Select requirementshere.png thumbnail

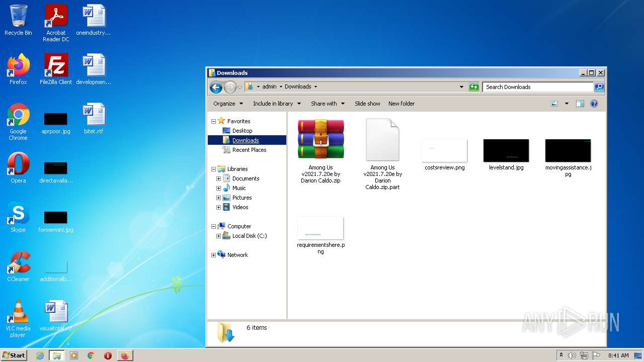click(x=320, y=235)
